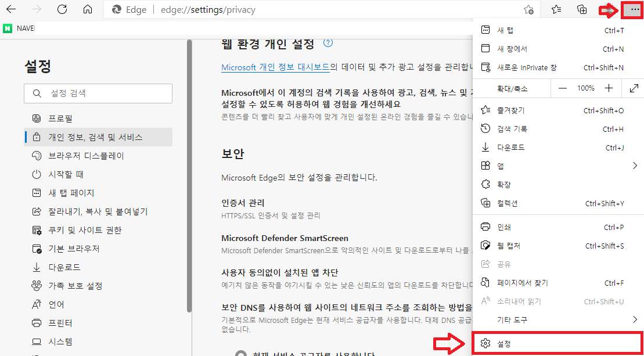Open 기본 브라우저 settings
The image size is (644, 356).
(x=98, y=249)
